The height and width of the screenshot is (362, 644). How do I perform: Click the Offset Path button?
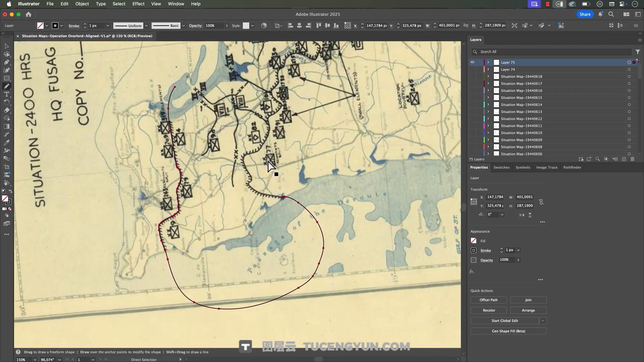click(x=488, y=300)
